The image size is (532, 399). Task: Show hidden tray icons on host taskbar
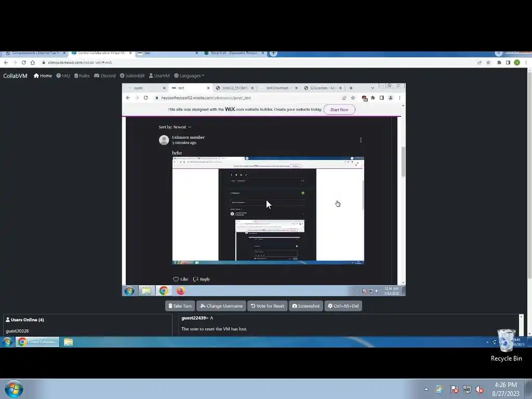coord(426,389)
